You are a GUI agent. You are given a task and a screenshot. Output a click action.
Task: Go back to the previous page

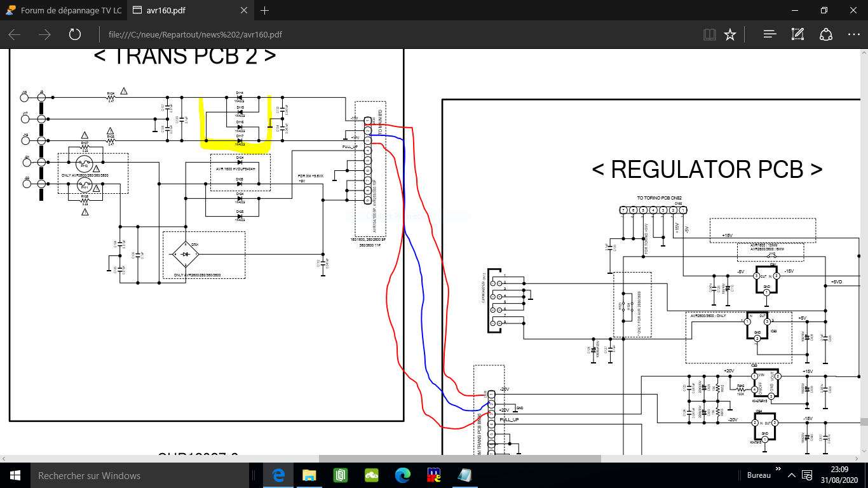pyautogui.click(x=15, y=34)
